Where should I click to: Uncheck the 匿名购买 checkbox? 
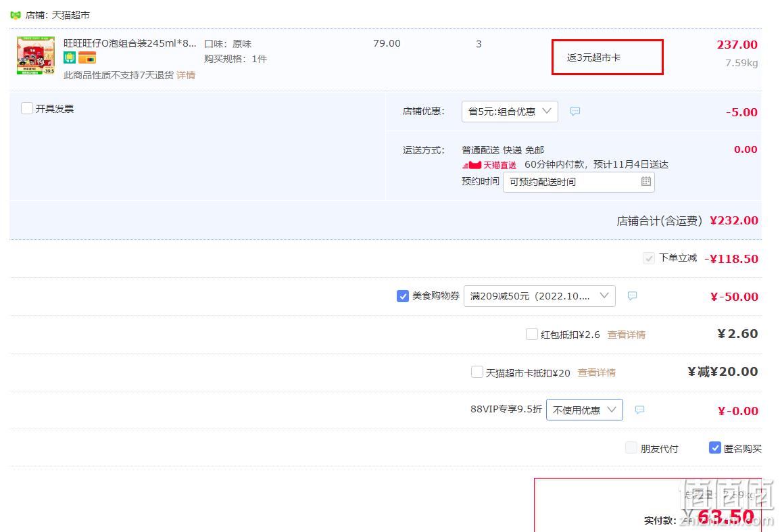(715, 448)
